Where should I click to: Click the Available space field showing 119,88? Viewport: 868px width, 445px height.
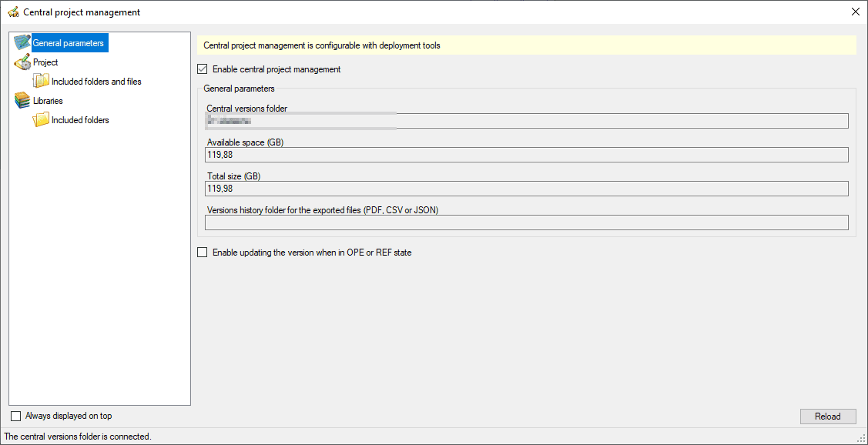click(527, 155)
